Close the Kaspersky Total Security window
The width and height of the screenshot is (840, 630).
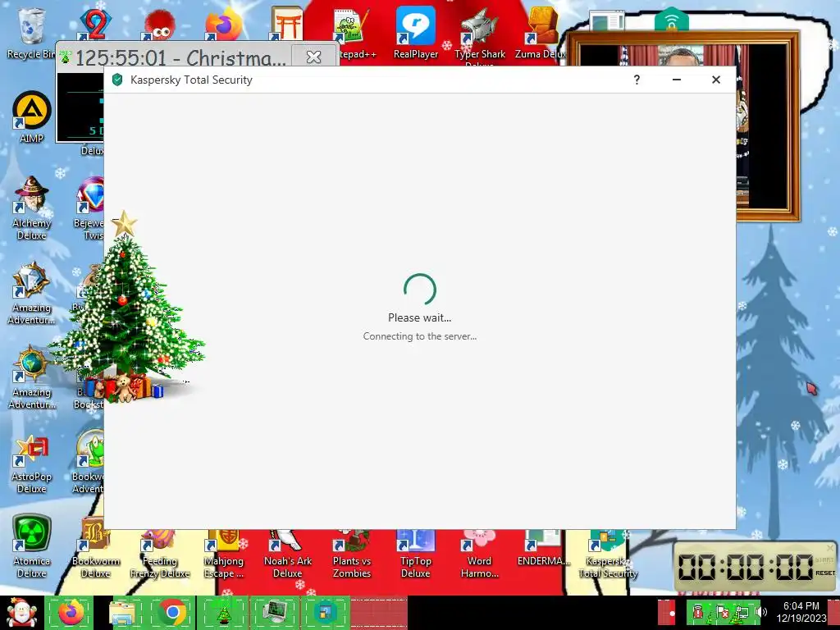(x=715, y=80)
